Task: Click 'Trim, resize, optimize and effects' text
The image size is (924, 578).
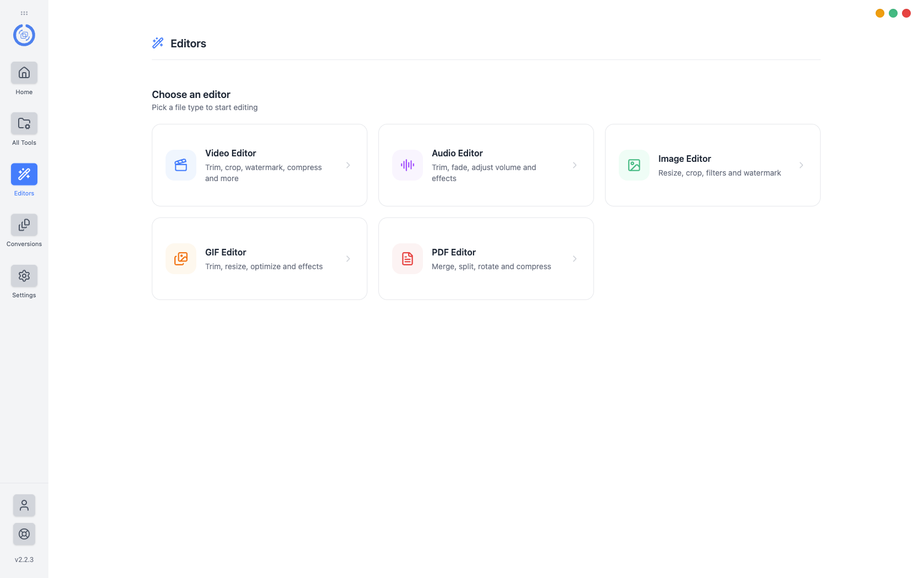Action: point(264,266)
